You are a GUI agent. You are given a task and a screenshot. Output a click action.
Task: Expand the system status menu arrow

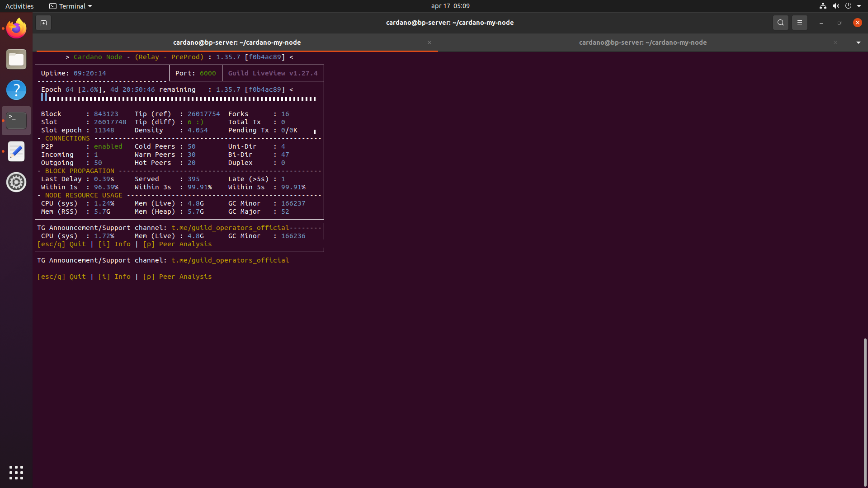click(x=859, y=6)
